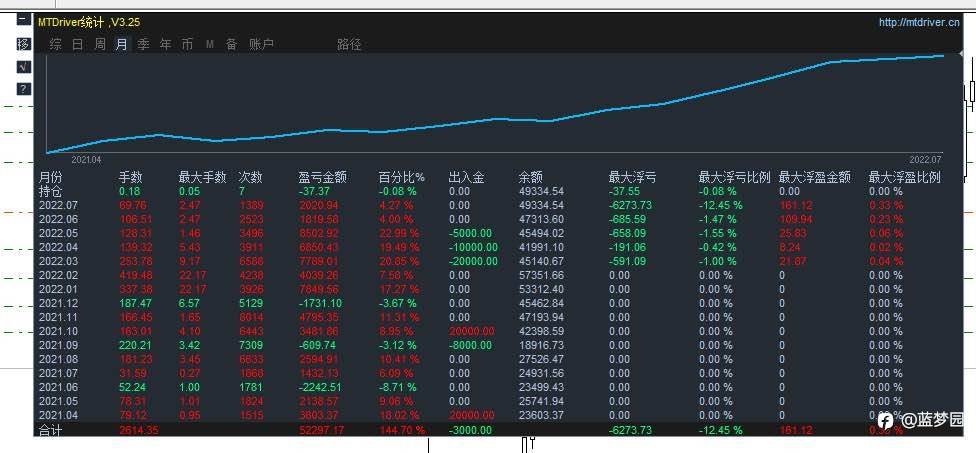Click the 最大浮亏 column header
The image size is (976, 453).
pos(632,177)
